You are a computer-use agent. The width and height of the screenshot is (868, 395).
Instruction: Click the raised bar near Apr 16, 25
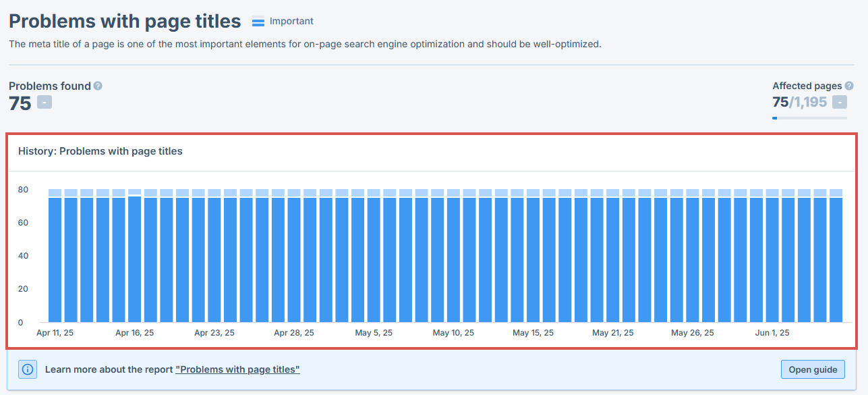135,256
